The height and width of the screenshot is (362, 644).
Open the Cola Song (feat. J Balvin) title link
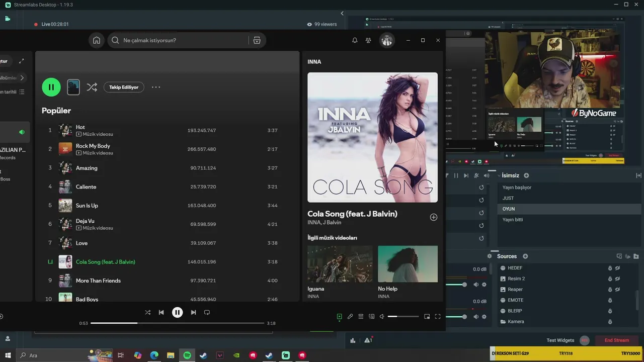tap(352, 214)
